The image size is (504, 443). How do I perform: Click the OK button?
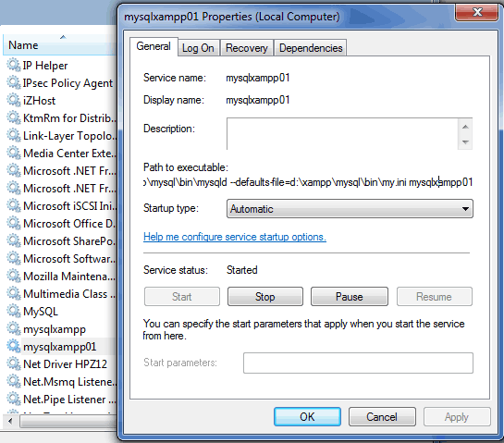click(307, 416)
